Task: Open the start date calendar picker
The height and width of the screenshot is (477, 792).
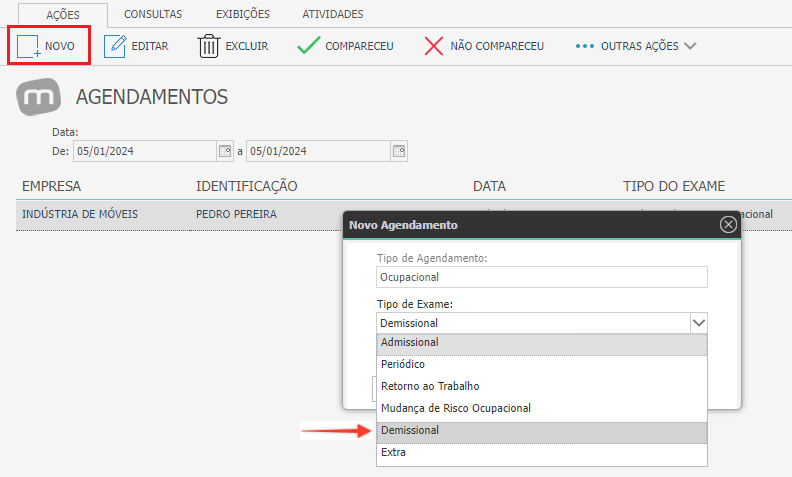Action: [x=225, y=151]
